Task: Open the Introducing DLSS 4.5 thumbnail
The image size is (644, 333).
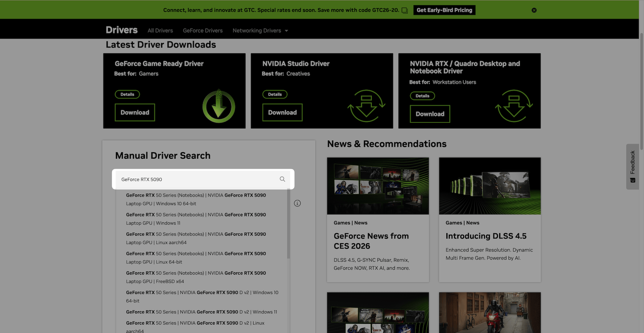Action: [x=490, y=186]
